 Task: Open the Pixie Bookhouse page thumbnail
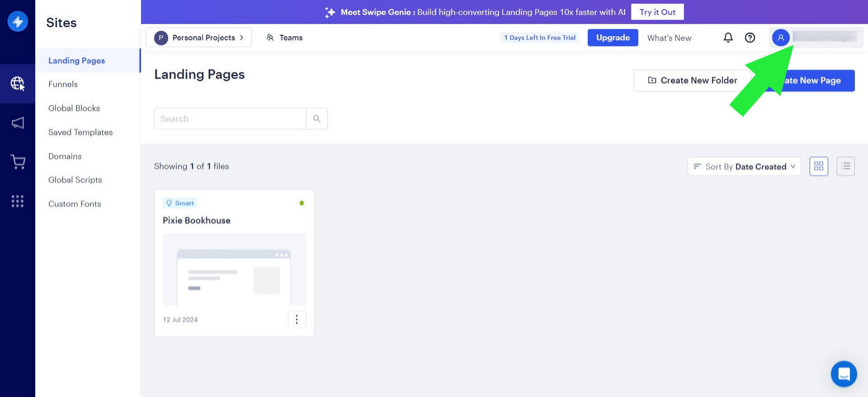tap(234, 269)
